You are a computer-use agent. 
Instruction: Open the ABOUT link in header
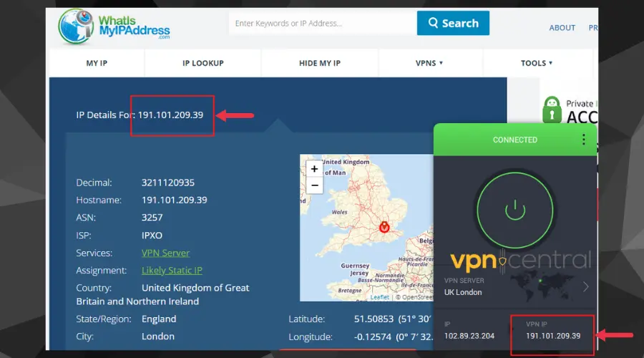point(562,27)
